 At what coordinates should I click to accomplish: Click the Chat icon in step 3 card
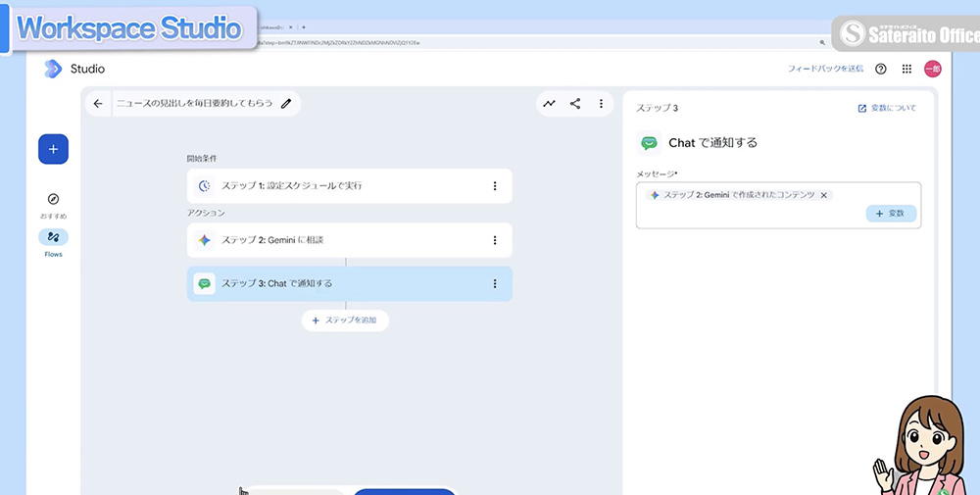pyautogui.click(x=205, y=283)
